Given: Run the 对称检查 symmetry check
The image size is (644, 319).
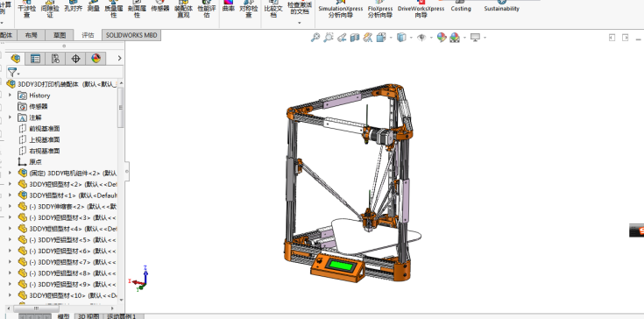Looking at the screenshot, I should point(249,9).
